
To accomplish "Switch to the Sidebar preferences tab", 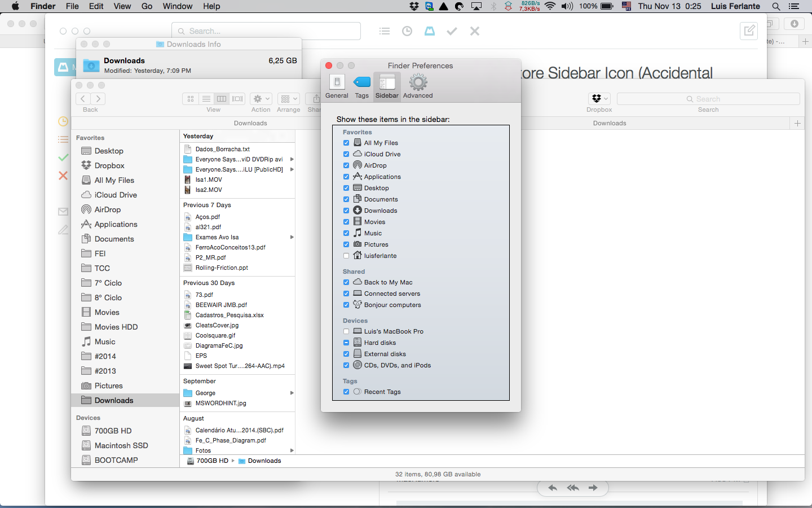I will 387,86.
